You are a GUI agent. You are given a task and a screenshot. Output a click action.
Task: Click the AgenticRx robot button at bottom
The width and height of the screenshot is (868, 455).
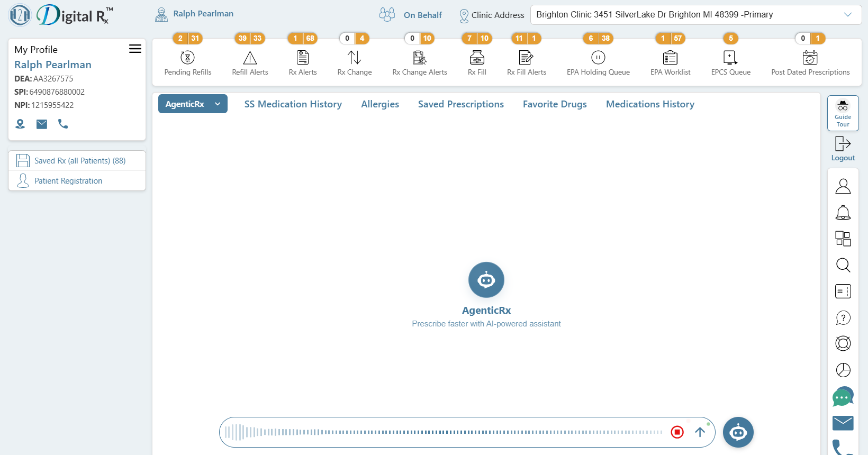coord(738,433)
